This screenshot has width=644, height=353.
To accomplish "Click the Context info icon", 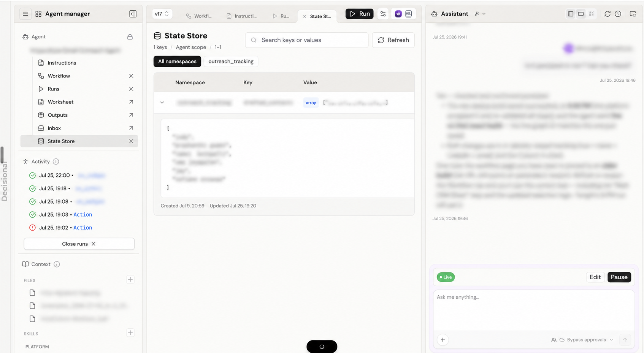I will pos(57,264).
